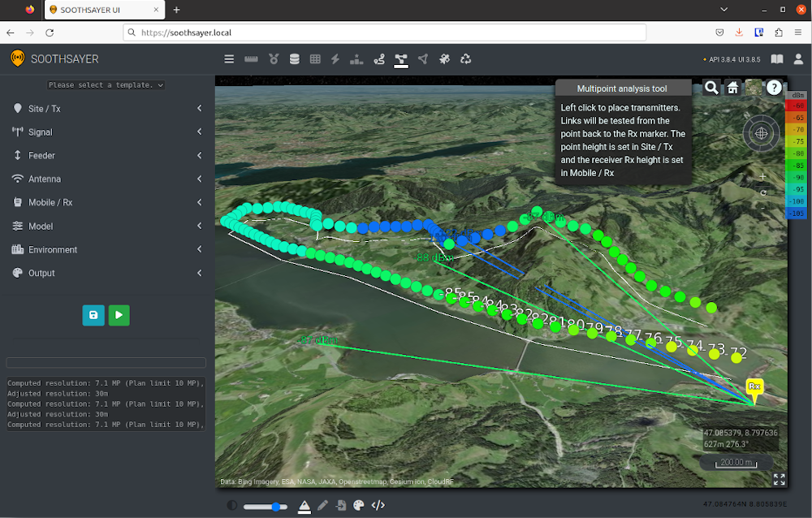
Task: Toggle fullscreen map view
Action: coord(779,479)
